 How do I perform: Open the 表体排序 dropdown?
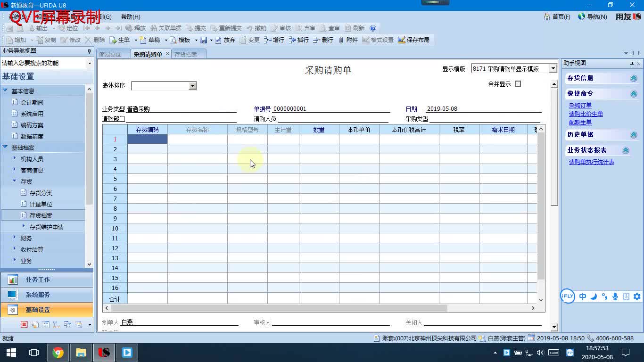tap(192, 86)
